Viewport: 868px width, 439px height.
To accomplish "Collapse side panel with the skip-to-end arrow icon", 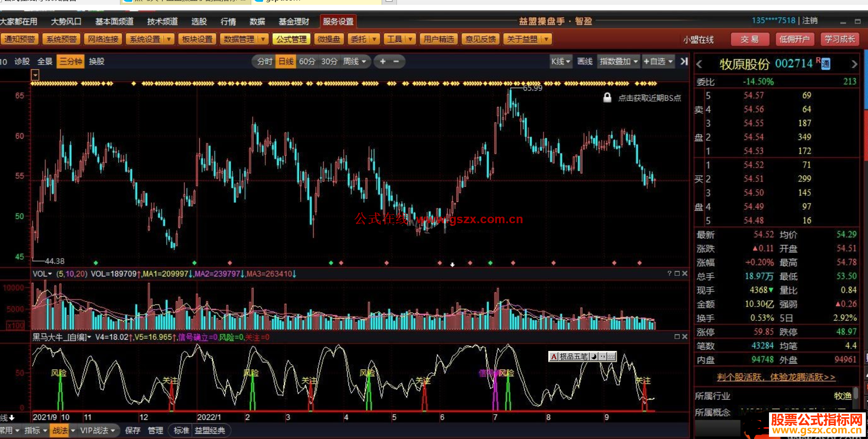I will click(684, 61).
